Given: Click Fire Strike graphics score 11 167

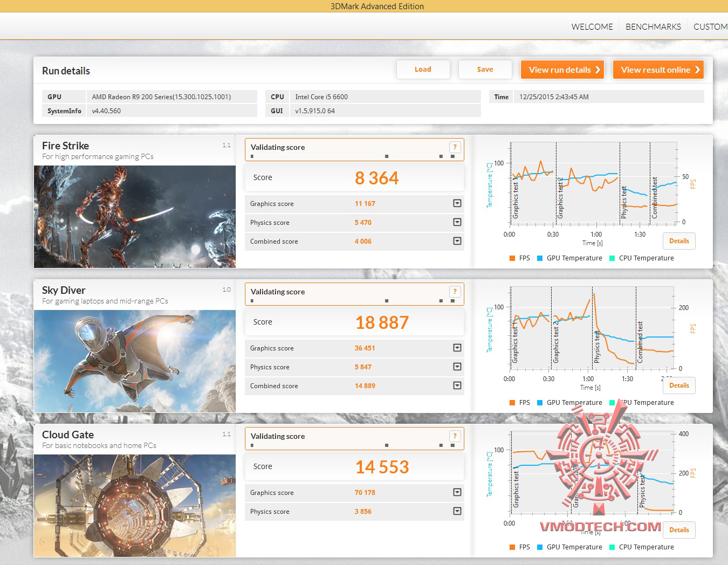Looking at the screenshot, I should pos(365,204).
